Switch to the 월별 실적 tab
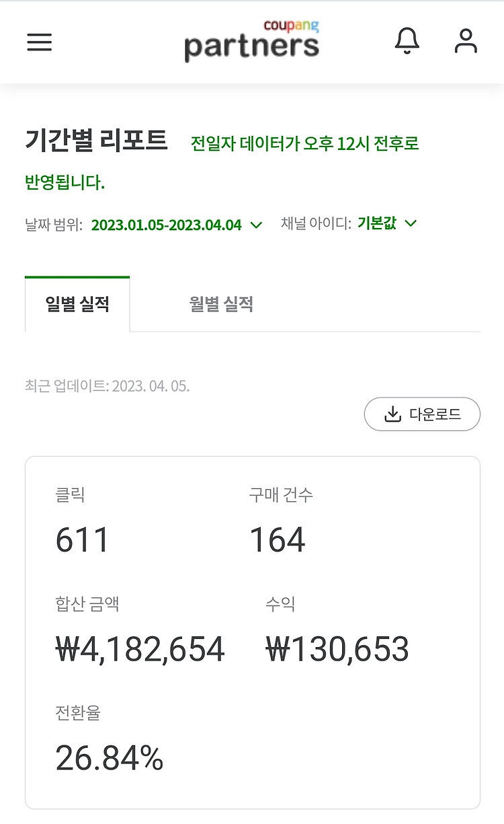This screenshot has width=504, height=824. (221, 304)
